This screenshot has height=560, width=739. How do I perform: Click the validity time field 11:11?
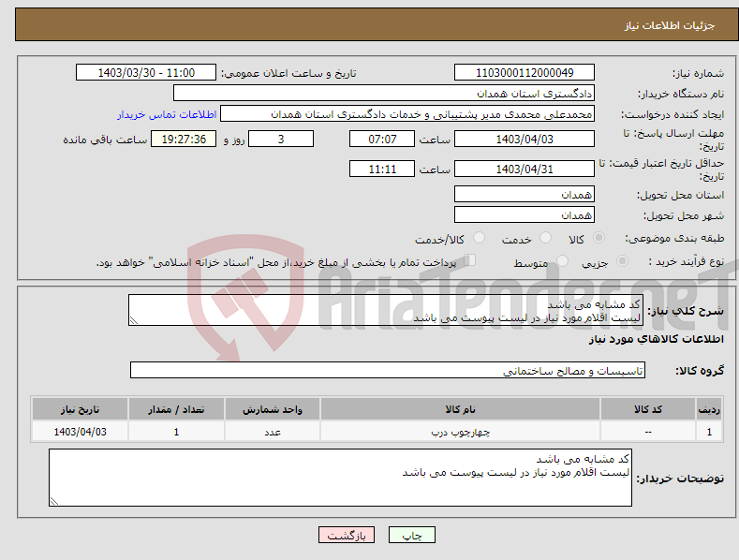382,169
